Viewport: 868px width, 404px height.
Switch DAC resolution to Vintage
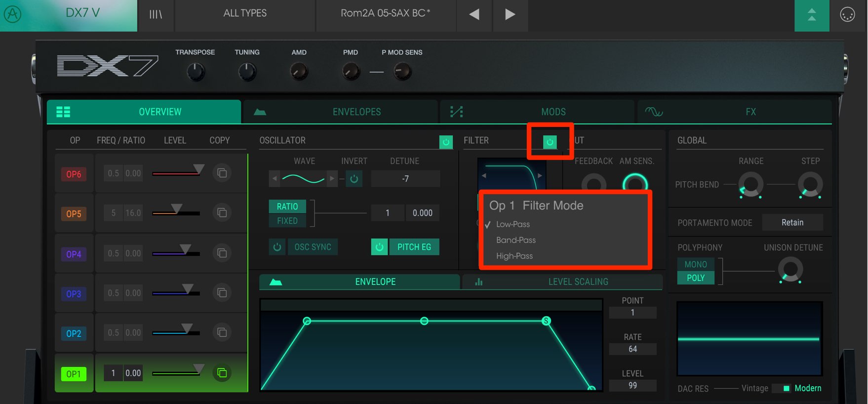click(754, 388)
